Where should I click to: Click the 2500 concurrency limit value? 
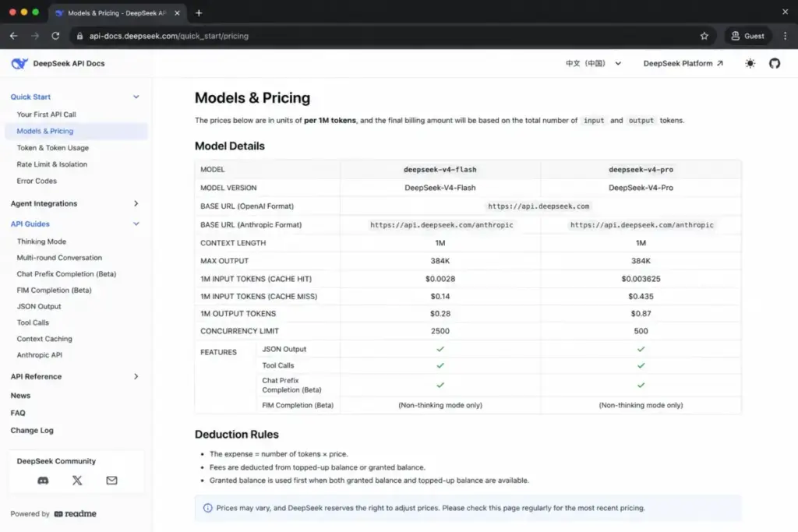tap(440, 331)
